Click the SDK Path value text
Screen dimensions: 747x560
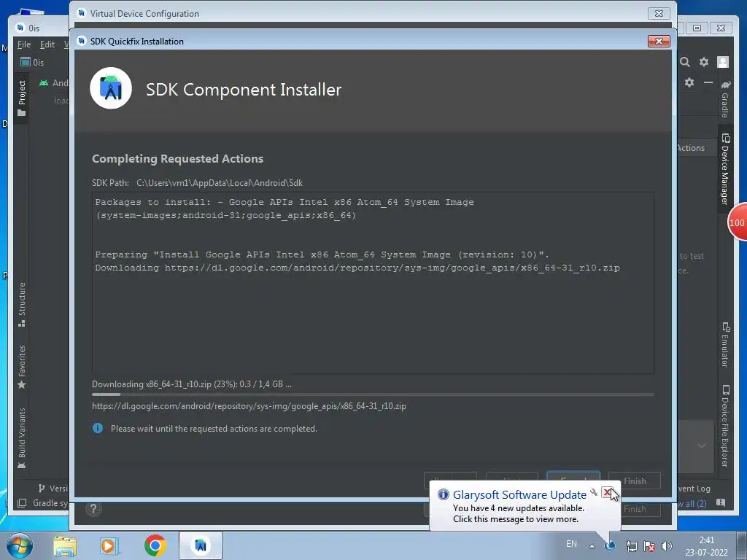tap(220, 183)
